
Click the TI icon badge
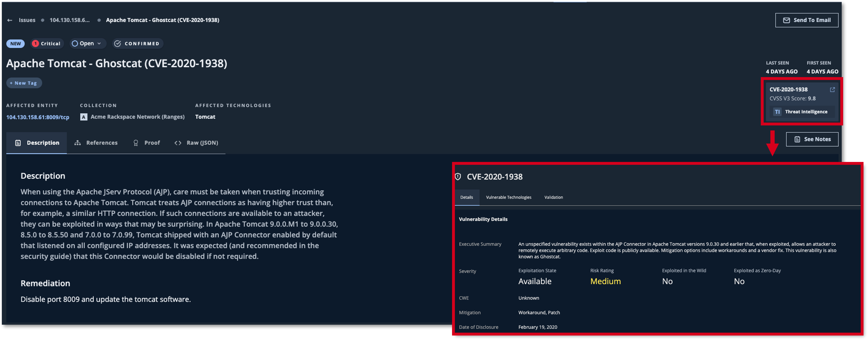[777, 112]
